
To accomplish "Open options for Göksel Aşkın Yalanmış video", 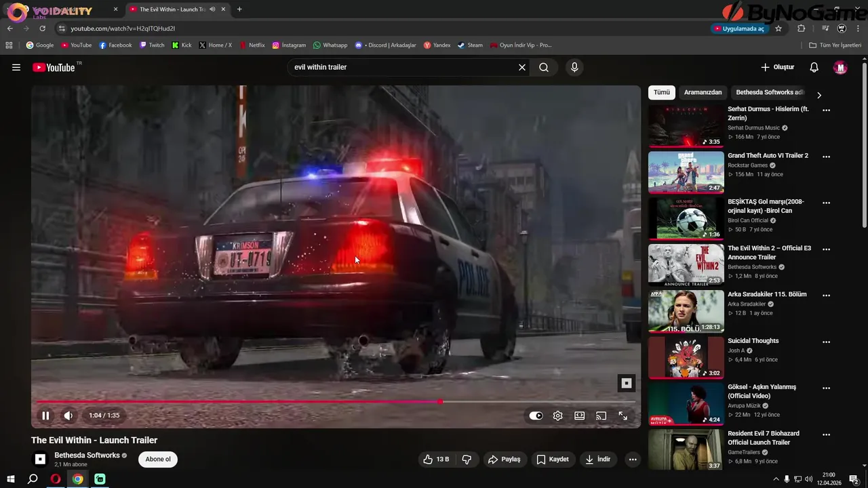I will [x=826, y=388].
